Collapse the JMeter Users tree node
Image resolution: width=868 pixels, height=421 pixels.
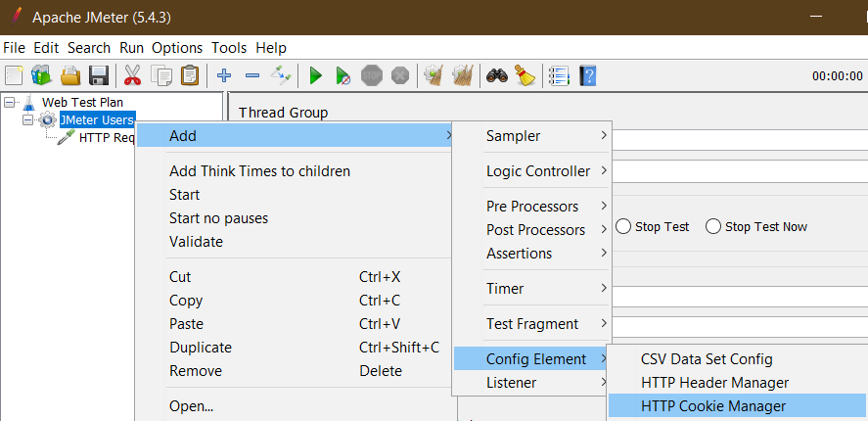coord(28,119)
